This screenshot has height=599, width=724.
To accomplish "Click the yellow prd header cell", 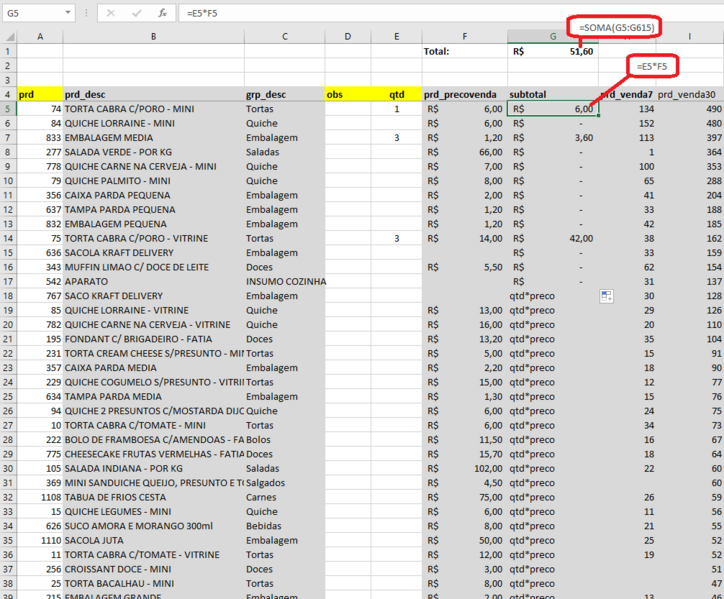I will [x=40, y=95].
